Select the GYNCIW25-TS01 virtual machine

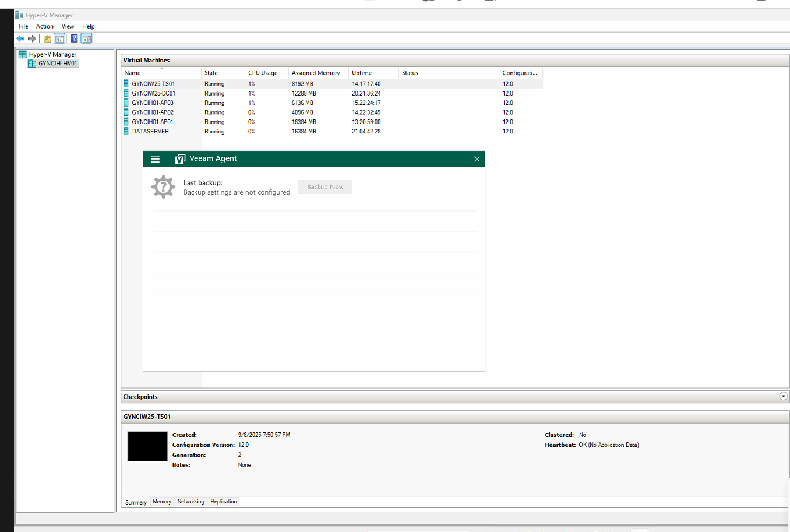coord(153,84)
